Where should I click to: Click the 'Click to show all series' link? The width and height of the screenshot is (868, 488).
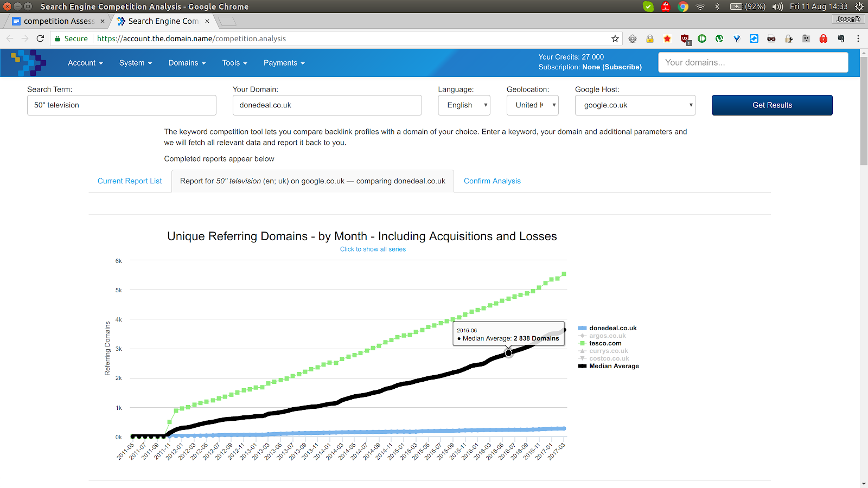(373, 249)
